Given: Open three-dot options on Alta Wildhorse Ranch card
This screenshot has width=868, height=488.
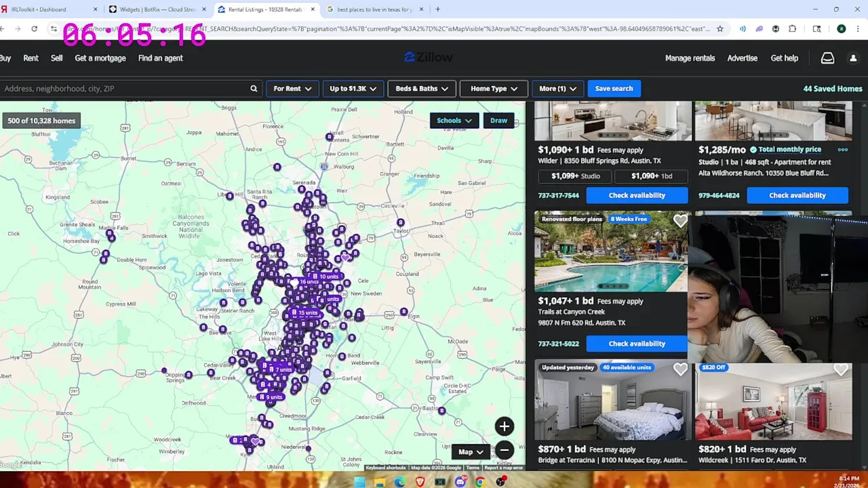Looking at the screenshot, I should 842,150.
